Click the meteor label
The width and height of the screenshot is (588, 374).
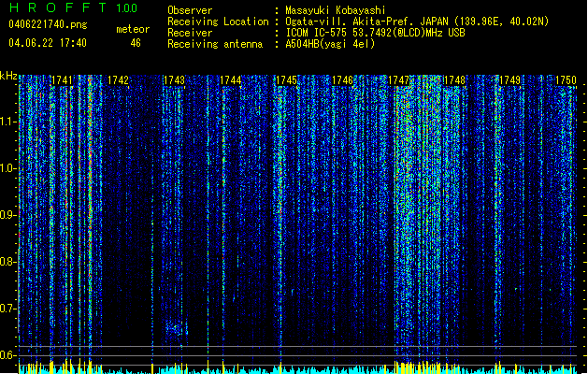[x=133, y=29]
